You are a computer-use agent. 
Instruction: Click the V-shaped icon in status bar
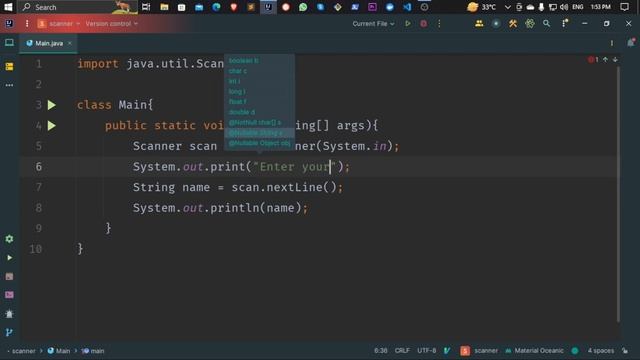pos(447,351)
